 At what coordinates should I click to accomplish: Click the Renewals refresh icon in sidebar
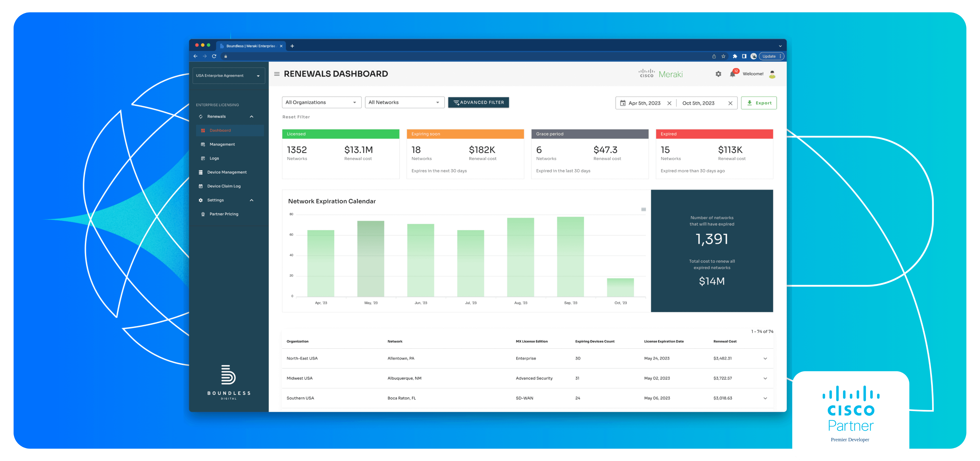click(201, 116)
